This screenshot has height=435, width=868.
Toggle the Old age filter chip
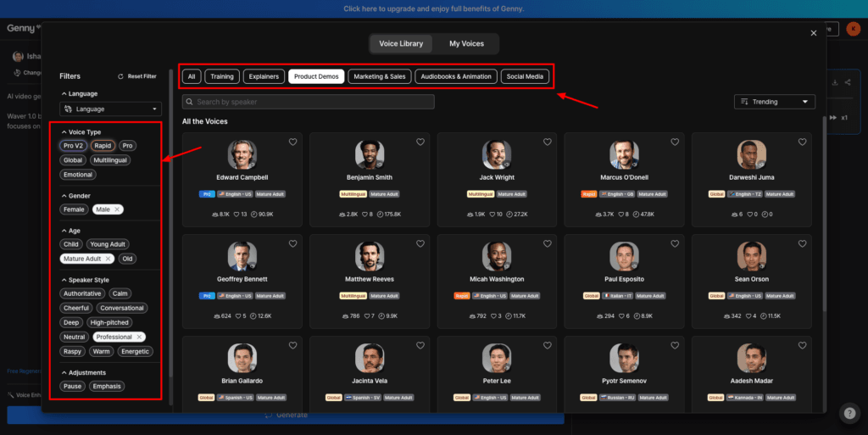pyautogui.click(x=127, y=259)
